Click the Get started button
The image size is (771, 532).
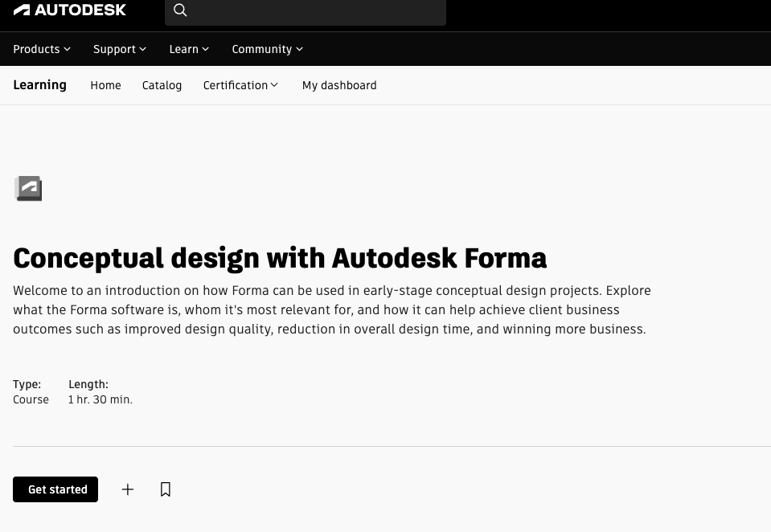pos(55,489)
